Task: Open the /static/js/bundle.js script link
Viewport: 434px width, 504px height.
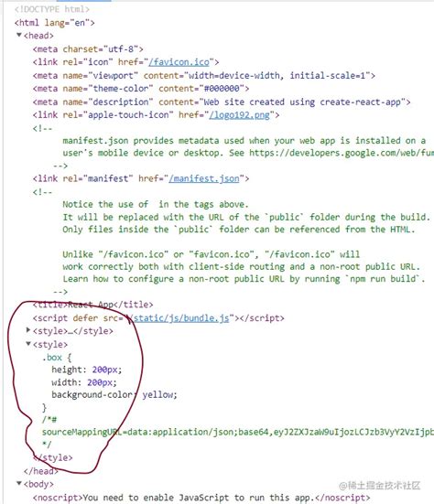Action: [179, 318]
